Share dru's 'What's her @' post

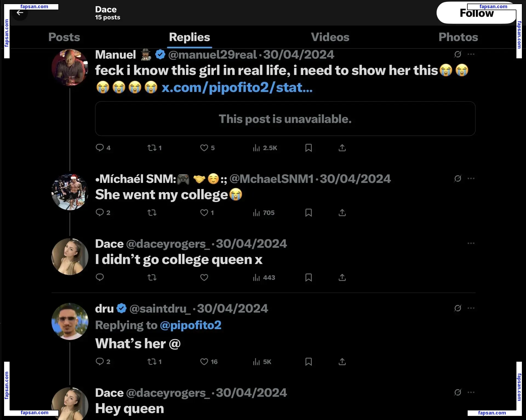pyautogui.click(x=342, y=362)
